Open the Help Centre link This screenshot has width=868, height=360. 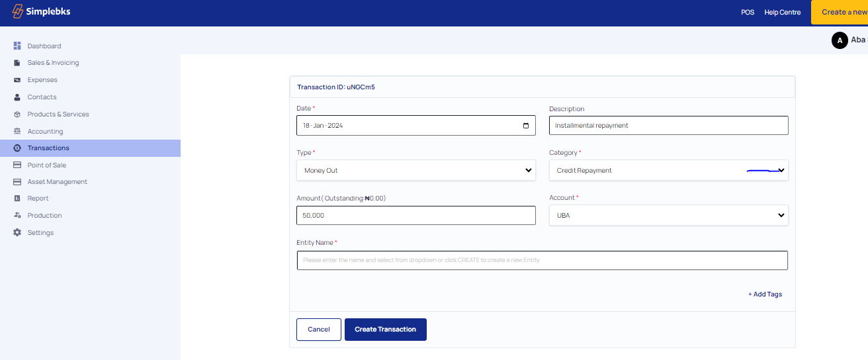point(783,13)
